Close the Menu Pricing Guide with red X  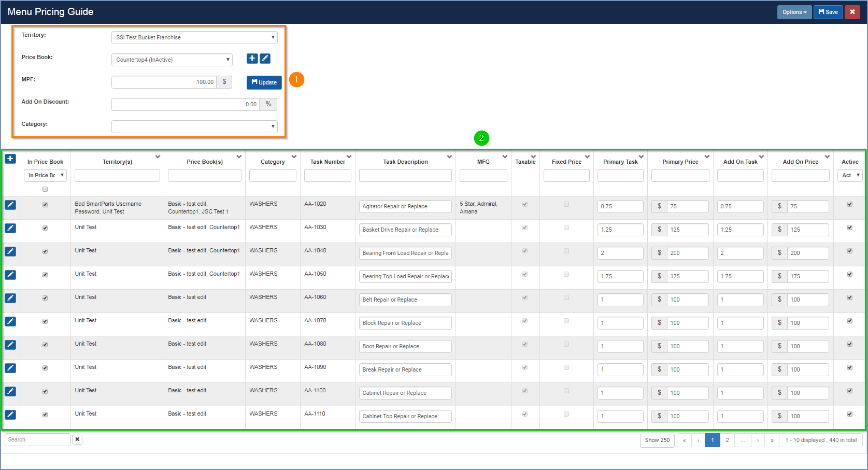852,12
